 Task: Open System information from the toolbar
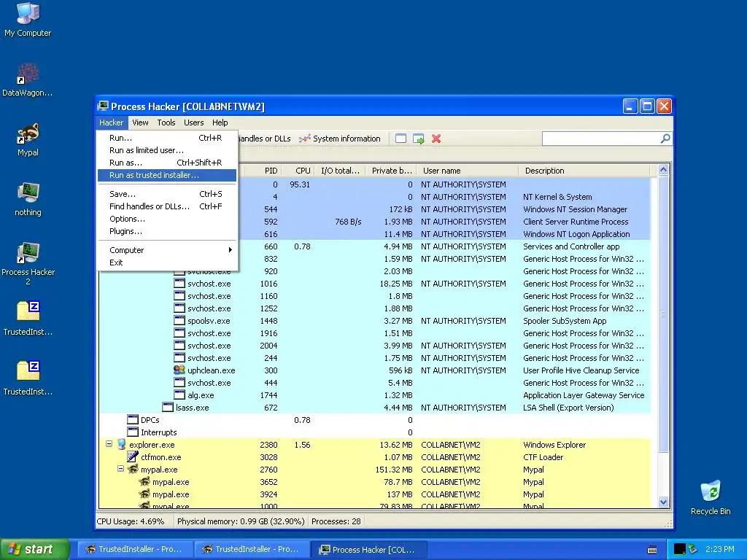[340, 139]
